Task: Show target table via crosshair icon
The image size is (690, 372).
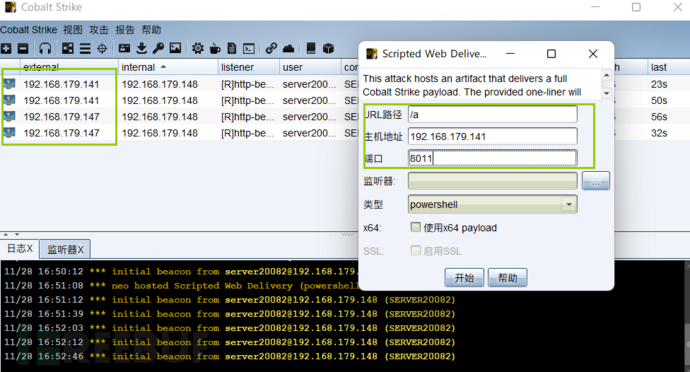Action: click(x=102, y=48)
